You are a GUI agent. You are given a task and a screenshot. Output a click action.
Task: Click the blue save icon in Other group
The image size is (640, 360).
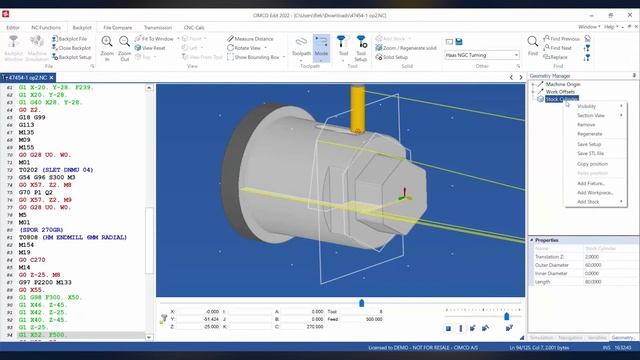click(x=459, y=42)
